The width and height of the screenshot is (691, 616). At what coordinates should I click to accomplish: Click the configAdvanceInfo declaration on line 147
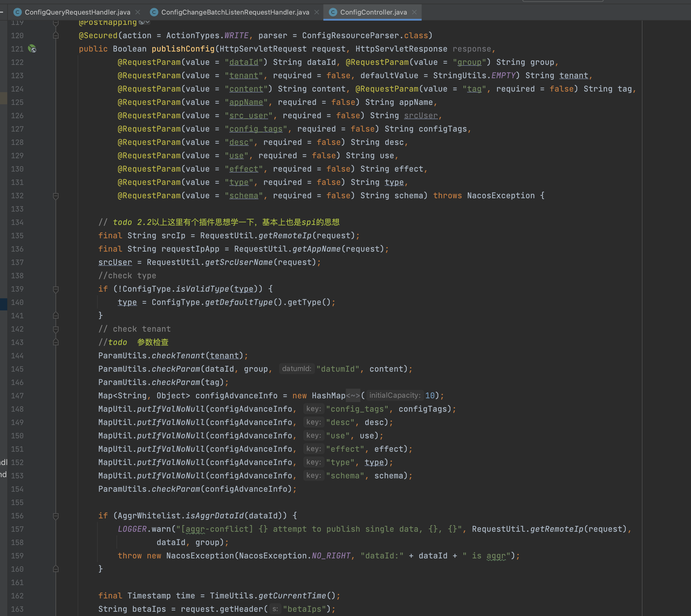tap(236, 396)
